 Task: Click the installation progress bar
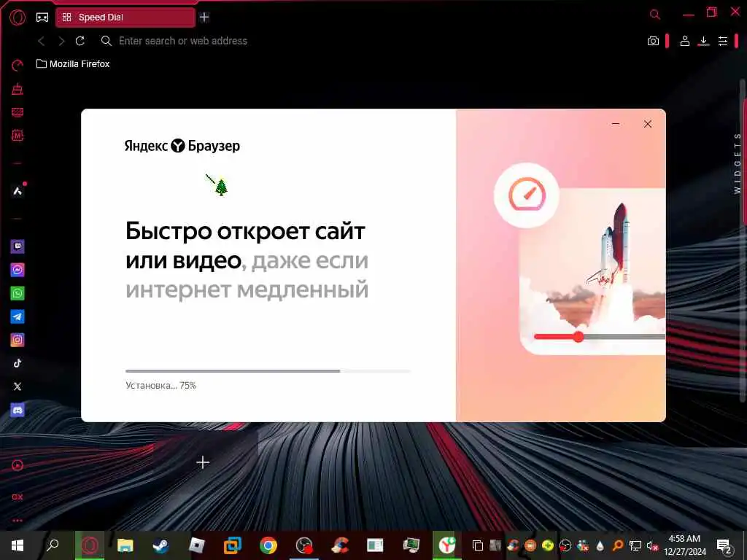pyautogui.click(x=268, y=371)
